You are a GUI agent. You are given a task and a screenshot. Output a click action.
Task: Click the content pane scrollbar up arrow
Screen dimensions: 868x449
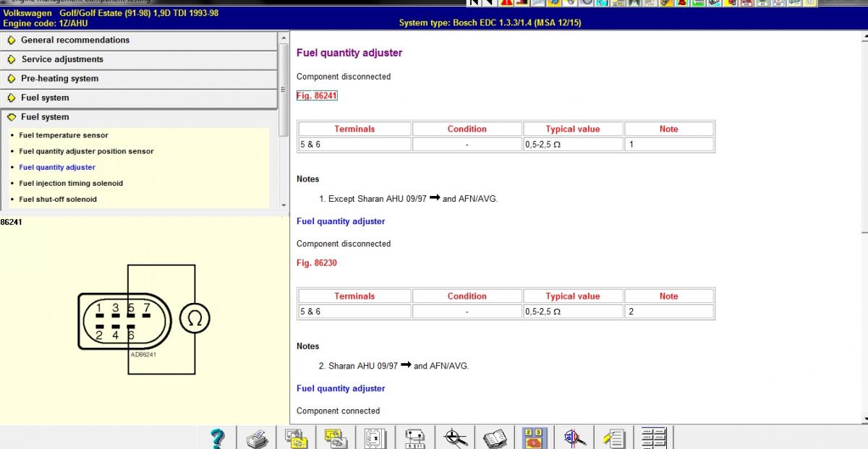click(x=863, y=36)
